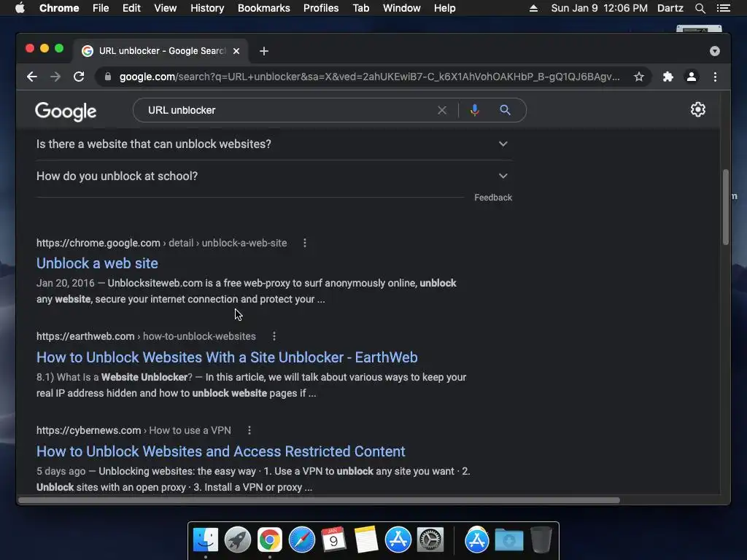Open the View menu
This screenshot has width=747, height=560.
point(166,8)
